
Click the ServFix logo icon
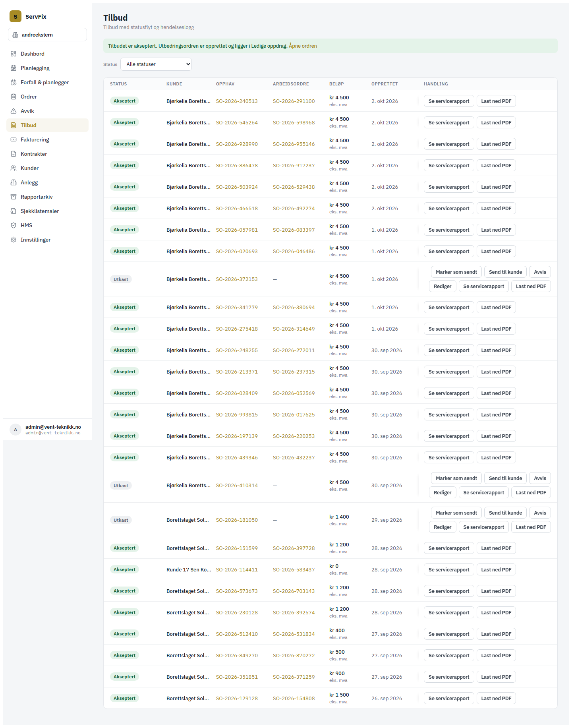[x=15, y=16]
